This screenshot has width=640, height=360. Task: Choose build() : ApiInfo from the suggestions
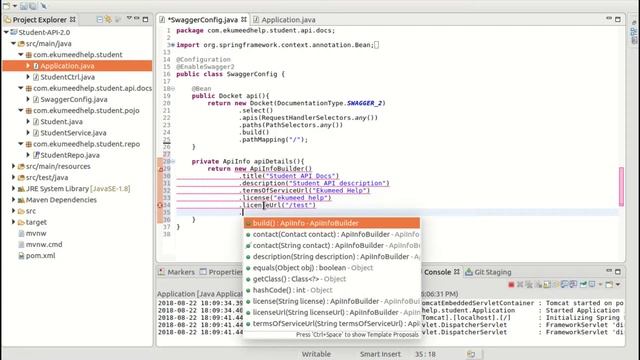pyautogui.click(x=331, y=223)
